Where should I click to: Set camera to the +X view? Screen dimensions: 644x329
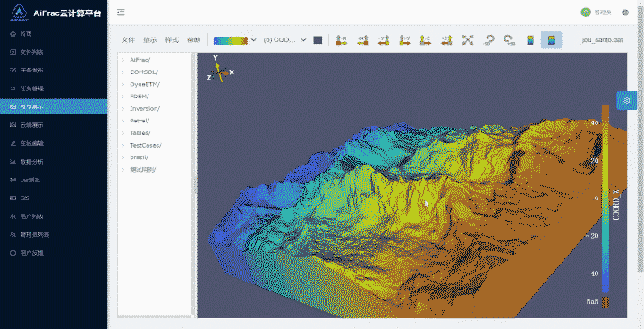pos(362,40)
